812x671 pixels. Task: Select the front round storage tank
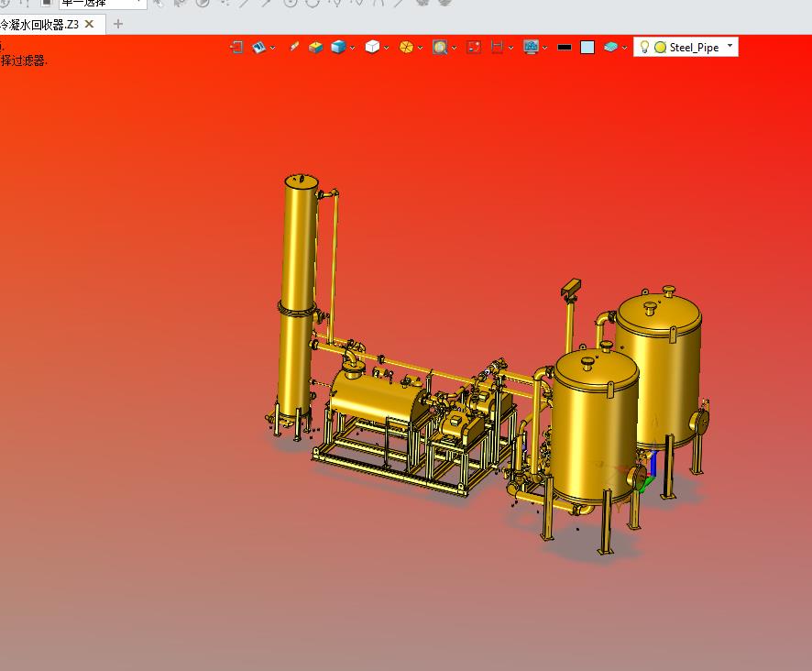pos(595,430)
